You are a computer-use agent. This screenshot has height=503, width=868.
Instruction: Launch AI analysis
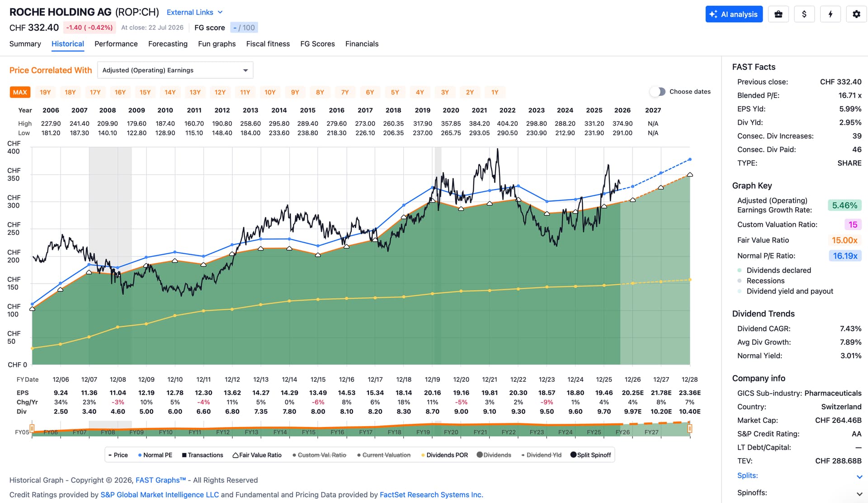734,14
